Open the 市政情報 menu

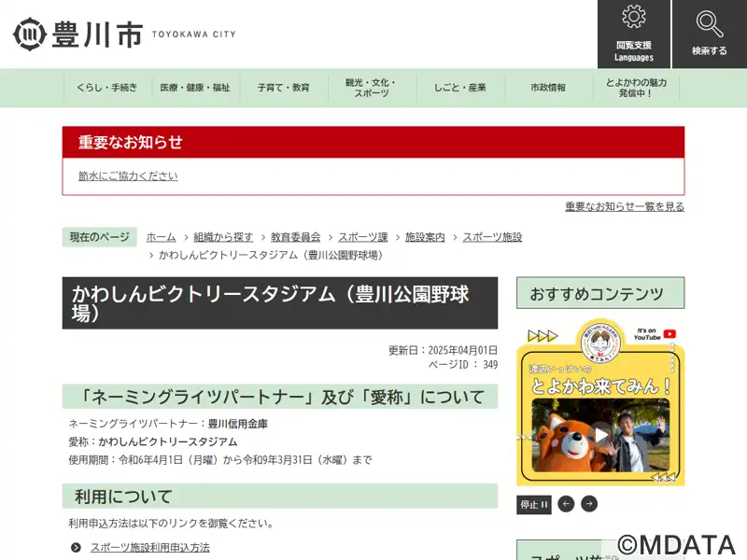point(548,88)
